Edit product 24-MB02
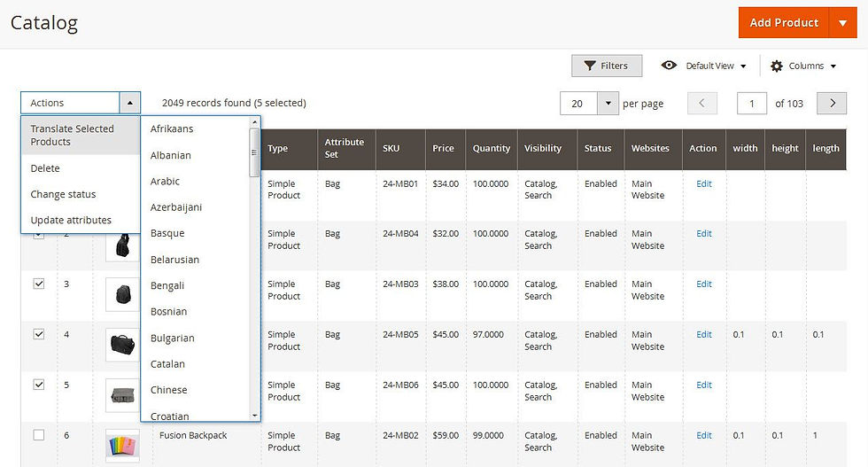Image resolution: width=868 pixels, height=467 pixels. click(704, 435)
